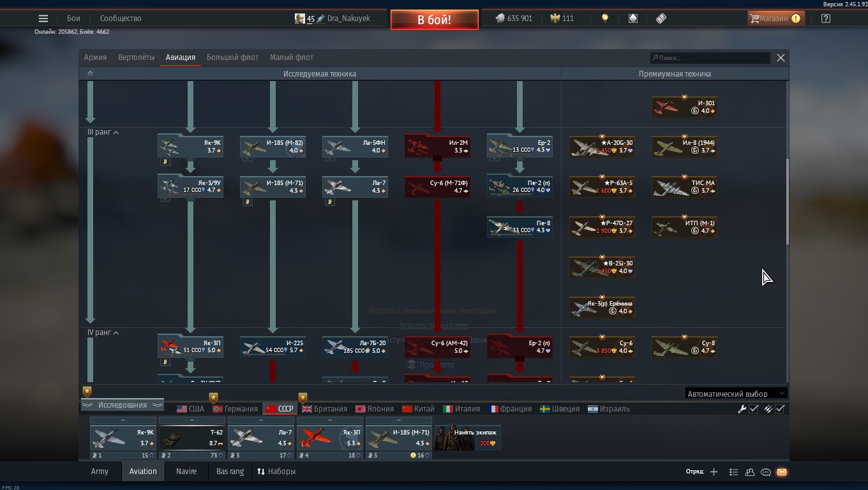Viewport: 868px width, 490px height.
Task: Open the list icon near squad
Action: (x=733, y=472)
